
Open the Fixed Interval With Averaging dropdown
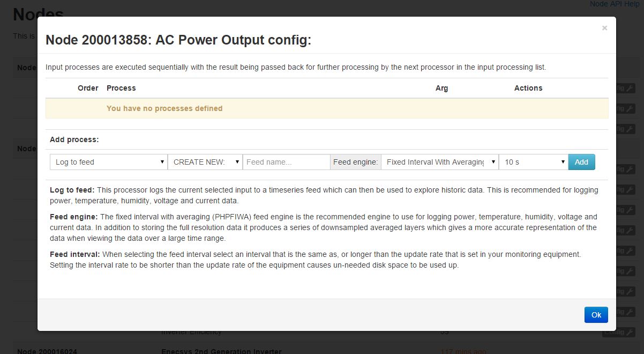439,162
